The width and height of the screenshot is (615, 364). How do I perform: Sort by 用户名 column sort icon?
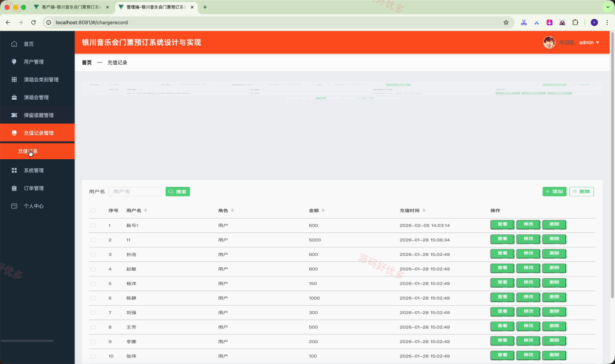coord(145,211)
